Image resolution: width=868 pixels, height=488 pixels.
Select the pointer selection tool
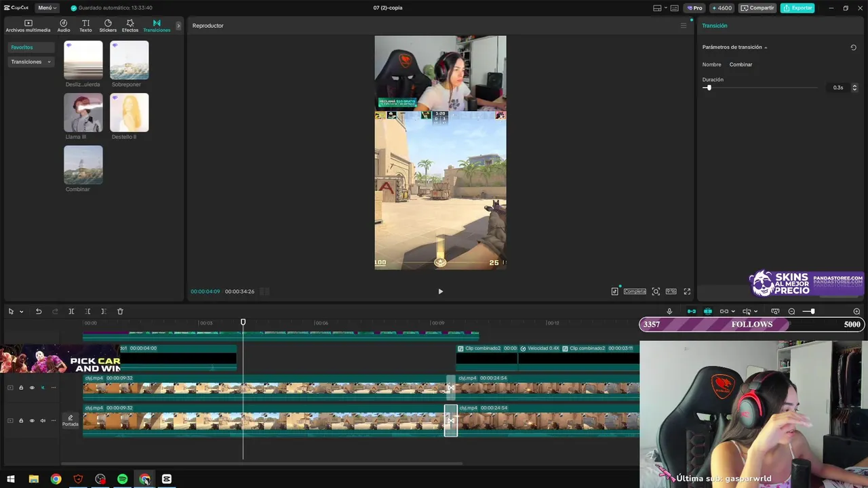click(x=11, y=311)
